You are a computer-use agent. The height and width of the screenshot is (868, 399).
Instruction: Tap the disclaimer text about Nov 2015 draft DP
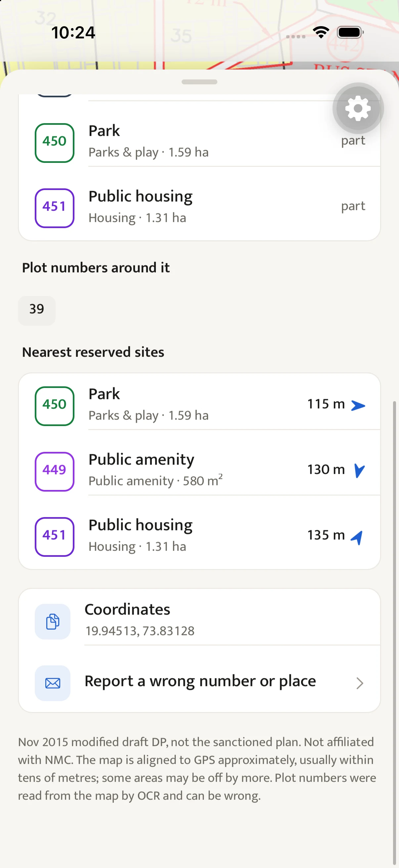pos(197,769)
